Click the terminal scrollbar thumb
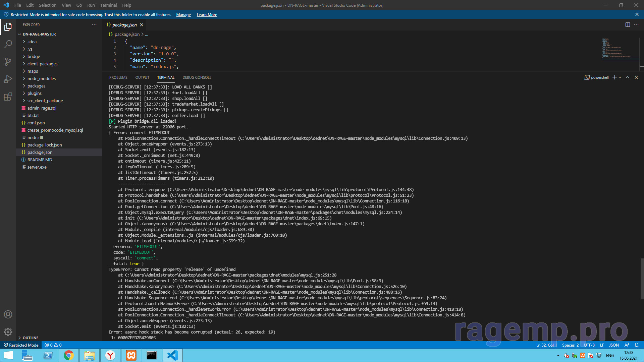 click(642, 278)
